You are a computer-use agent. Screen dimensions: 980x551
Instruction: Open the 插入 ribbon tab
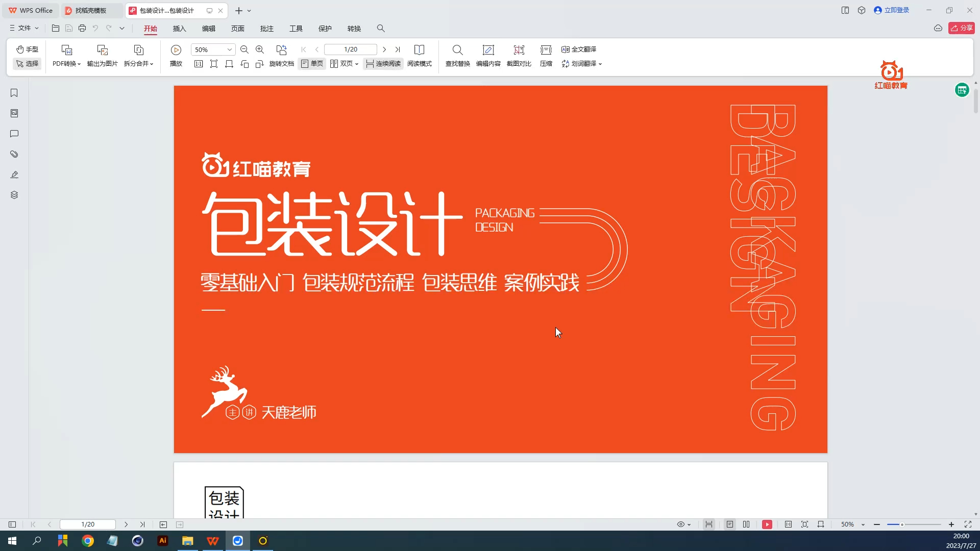click(x=180, y=29)
